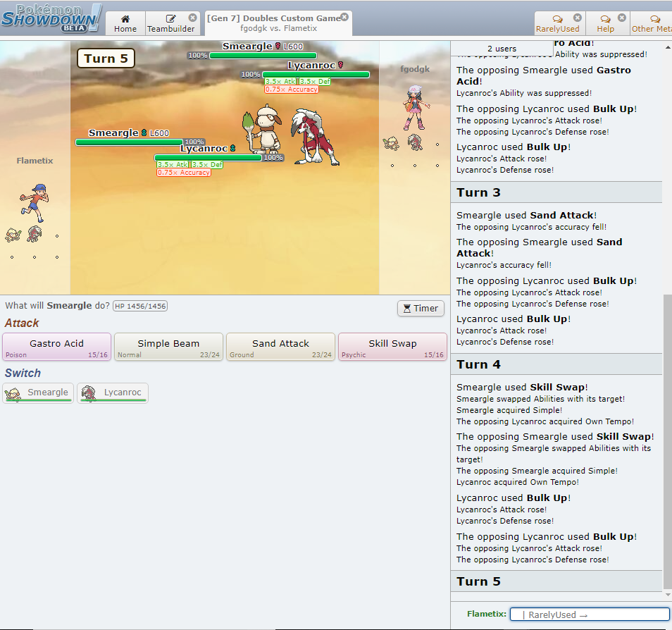Viewport: 672px width, 630px height.
Task: Click your Lycanroc's HP bar
Action: tap(208, 158)
